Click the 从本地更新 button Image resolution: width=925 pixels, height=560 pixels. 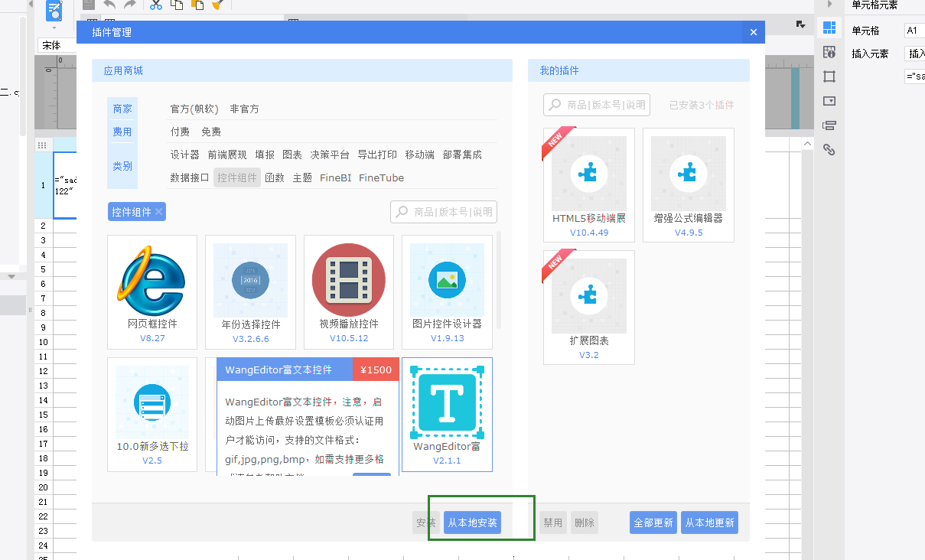(709, 523)
